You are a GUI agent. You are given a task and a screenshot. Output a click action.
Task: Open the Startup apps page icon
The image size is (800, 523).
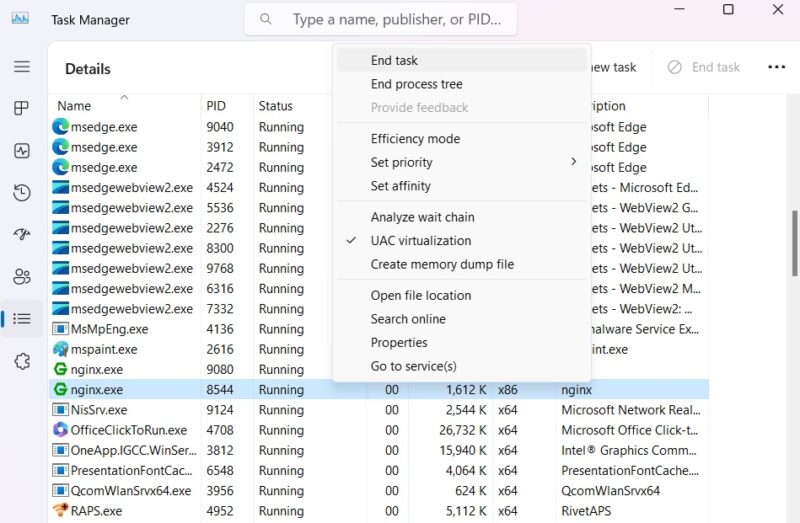pyautogui.click(x=22, y=235)
